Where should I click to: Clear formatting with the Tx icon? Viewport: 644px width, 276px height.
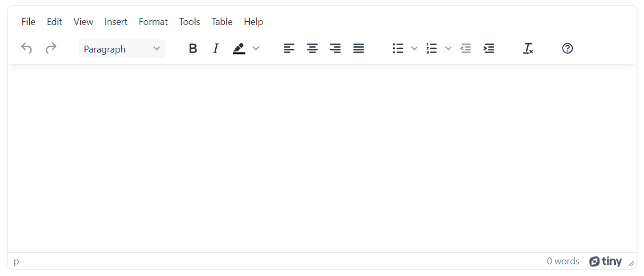pyautogui.click(x=528, y=48)
